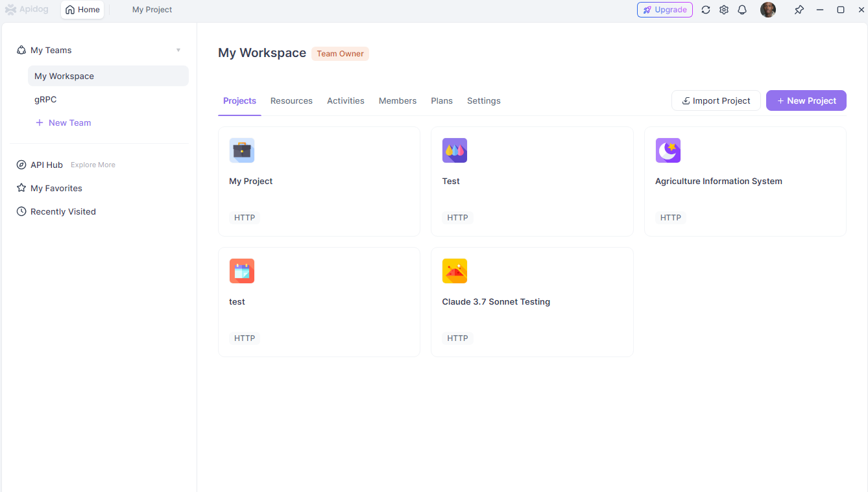The image size is (868, 492).
Task: Switch to the My Project tab
Action: (152, 10)
